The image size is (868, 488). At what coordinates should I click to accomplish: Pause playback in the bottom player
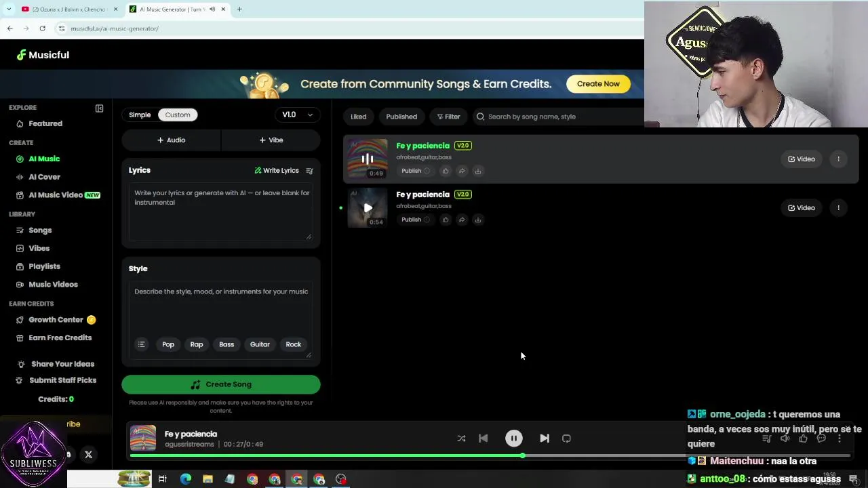(x=514, y=439)
